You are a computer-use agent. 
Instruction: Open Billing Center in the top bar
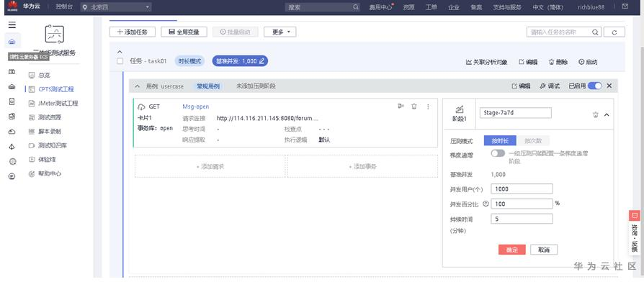[x=380, y=7]
